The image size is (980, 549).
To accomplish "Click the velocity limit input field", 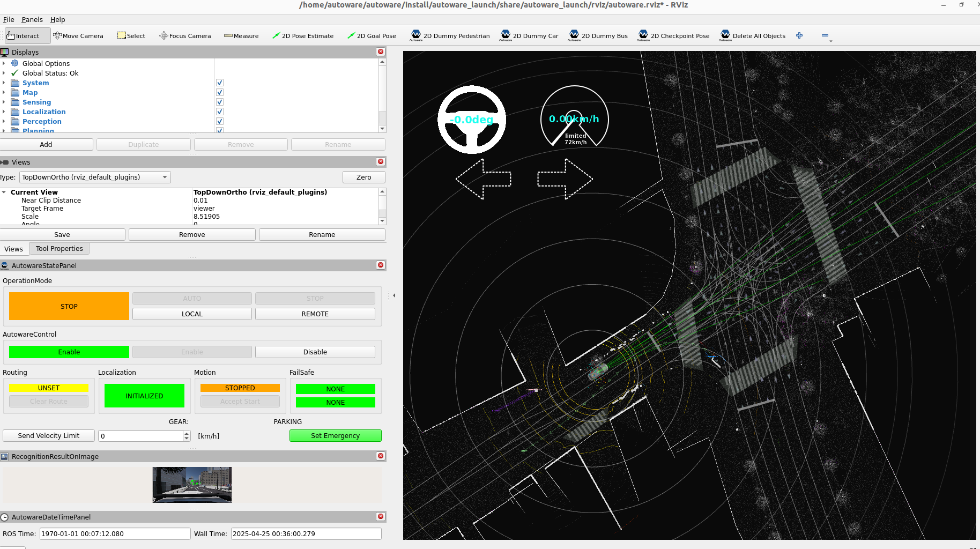I will pyautogui.click(x=140, y=436).
